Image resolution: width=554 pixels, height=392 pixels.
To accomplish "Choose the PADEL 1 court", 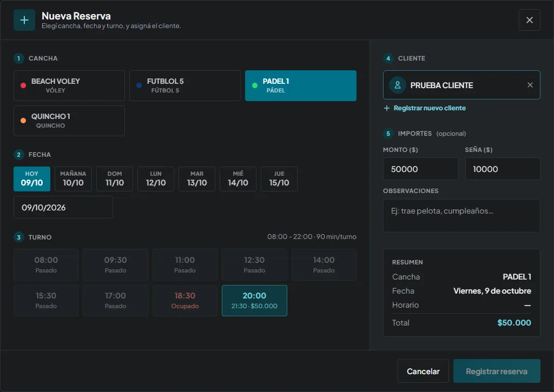I will 301,86.
